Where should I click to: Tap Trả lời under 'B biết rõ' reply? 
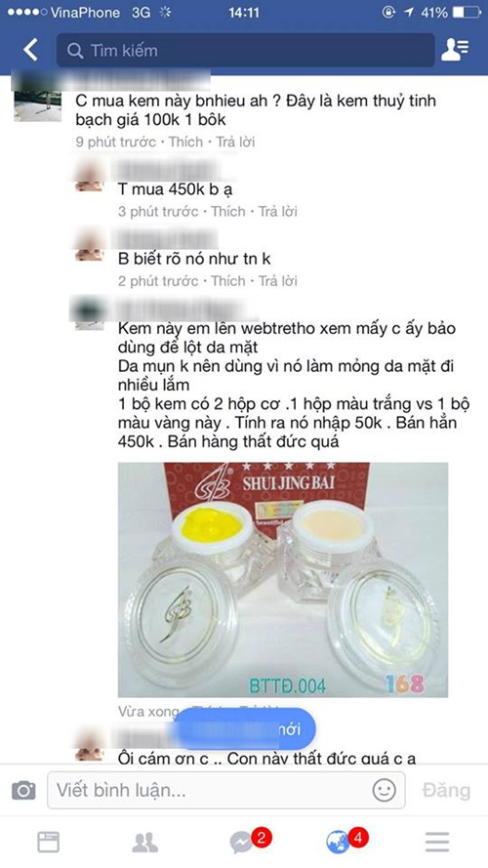(278, 281)
